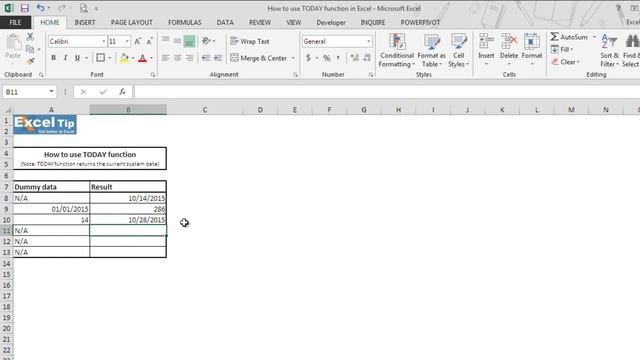640x360 pixels.
Task: Toggle Center horizontal alignment
Action: pyautogui.click(x=177, y=58)
